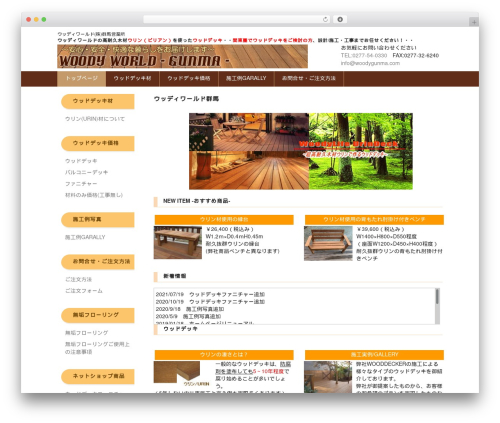Click the wooden bench 縁台 product photo
This screenshot has height=423, width=500.
tap(178, 242)
